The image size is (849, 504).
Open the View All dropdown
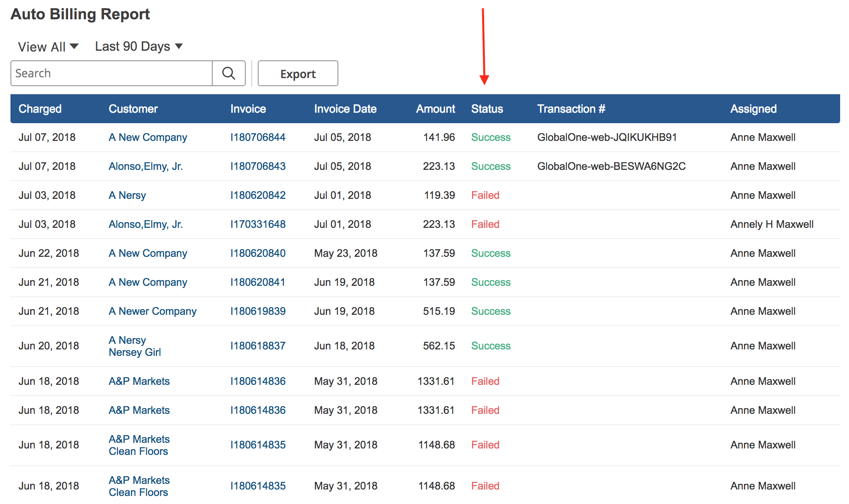click(48, 47)
